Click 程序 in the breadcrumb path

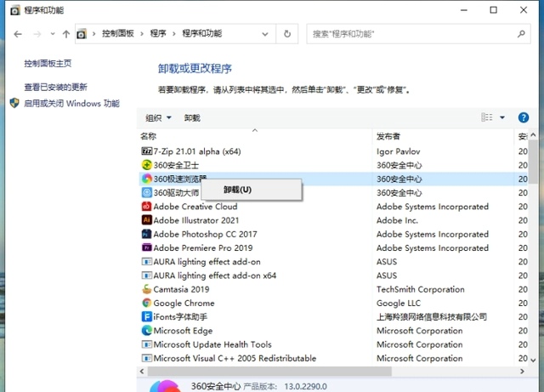[x=158, y=33]
